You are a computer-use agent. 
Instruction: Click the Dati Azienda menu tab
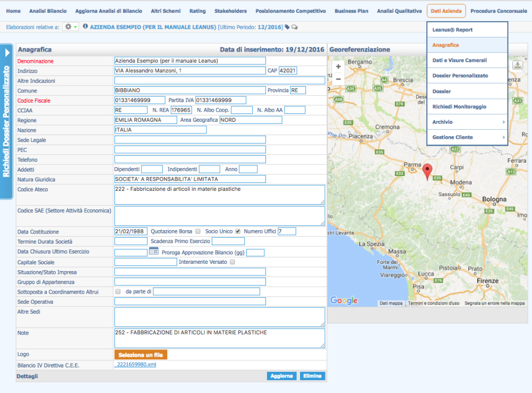tap(446, 11)
